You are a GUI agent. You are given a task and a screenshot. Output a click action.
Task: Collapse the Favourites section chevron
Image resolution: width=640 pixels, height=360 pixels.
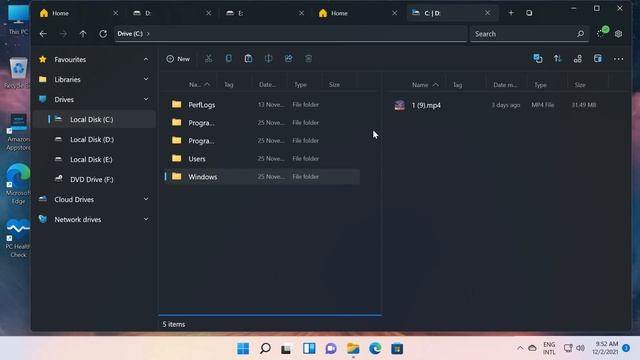click(146, 60)
